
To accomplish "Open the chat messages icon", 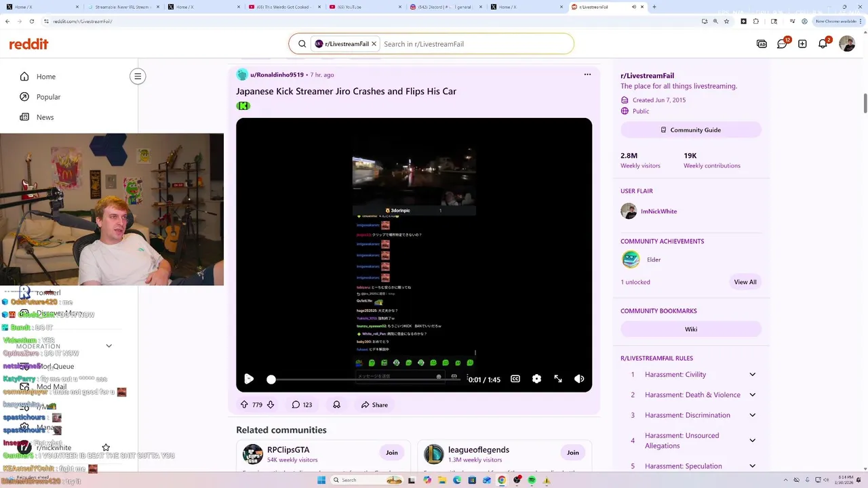I will (x=782, y=44).
